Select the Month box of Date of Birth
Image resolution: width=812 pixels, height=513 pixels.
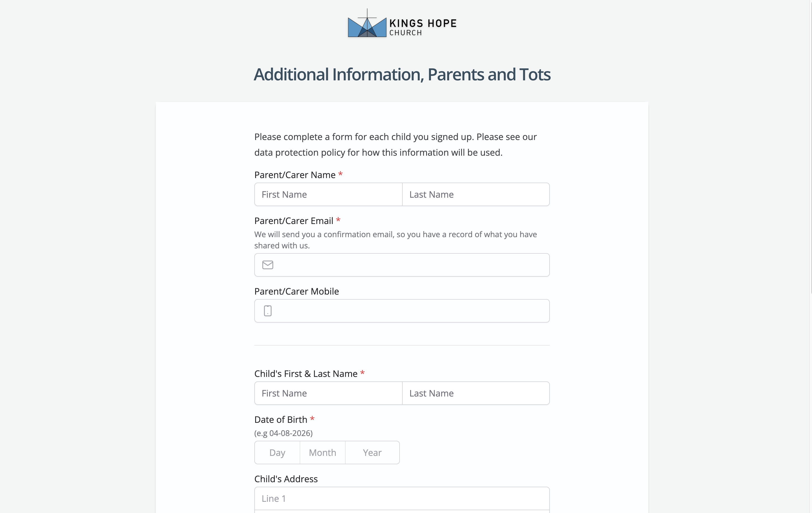coord(322,453)
